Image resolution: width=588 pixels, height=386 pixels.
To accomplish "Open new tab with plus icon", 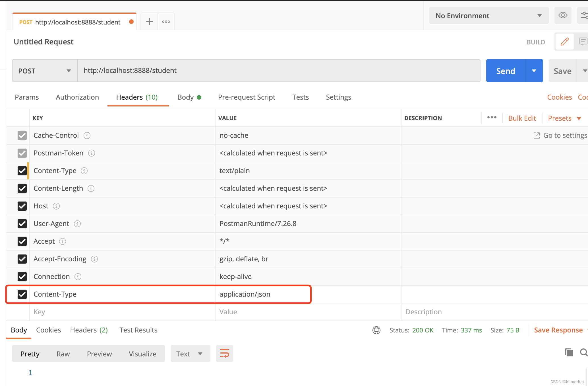I will click(x=149, y=22).
